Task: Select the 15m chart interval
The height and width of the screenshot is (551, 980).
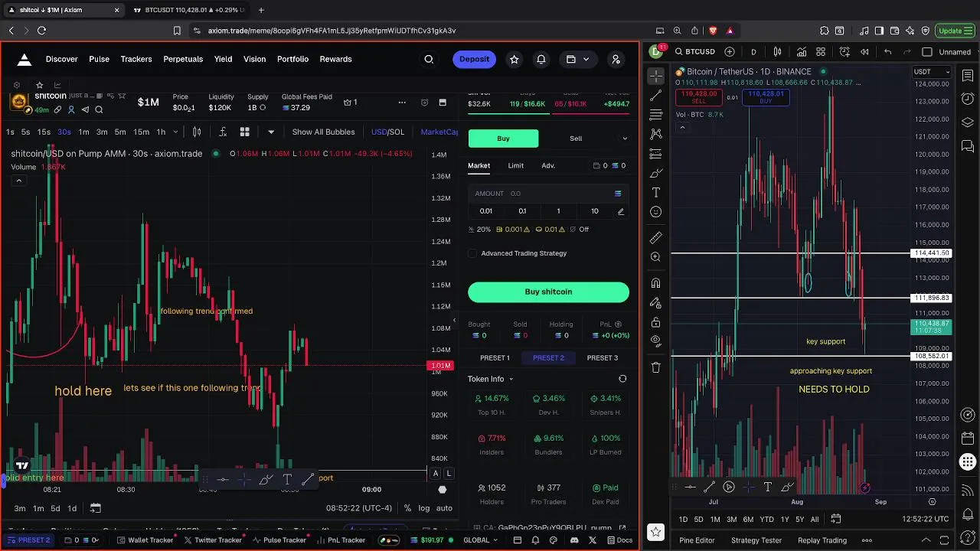Action: 142,132
